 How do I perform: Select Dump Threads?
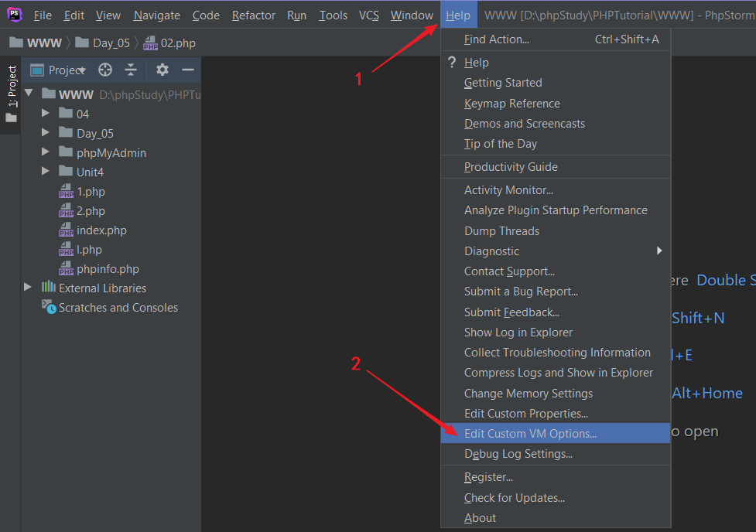coord(556,231)
